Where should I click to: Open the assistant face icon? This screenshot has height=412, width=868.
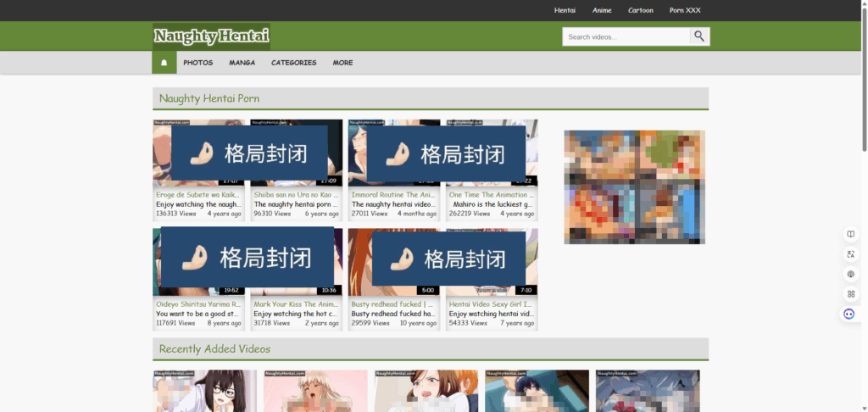coord(849,314)
